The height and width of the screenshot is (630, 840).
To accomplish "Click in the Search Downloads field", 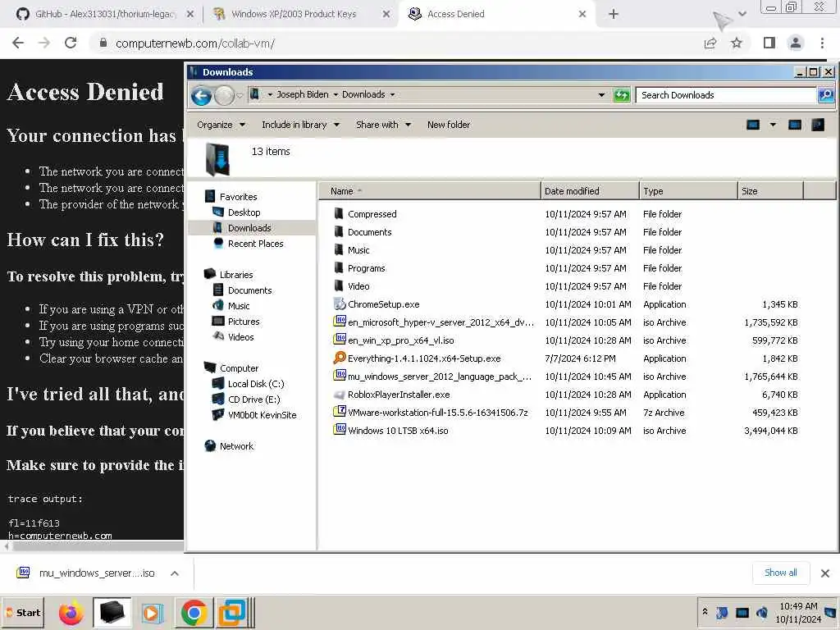I will (x=727, y=95).
